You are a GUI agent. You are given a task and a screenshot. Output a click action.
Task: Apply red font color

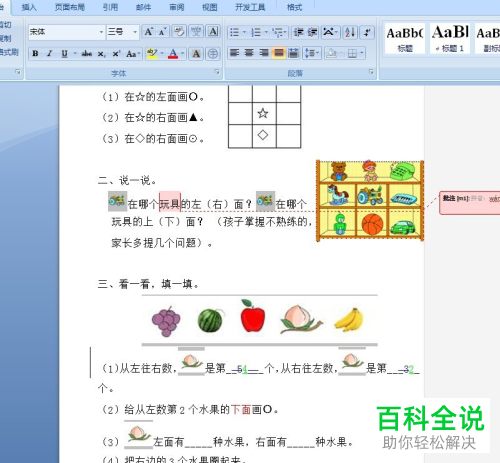[173, 53]
